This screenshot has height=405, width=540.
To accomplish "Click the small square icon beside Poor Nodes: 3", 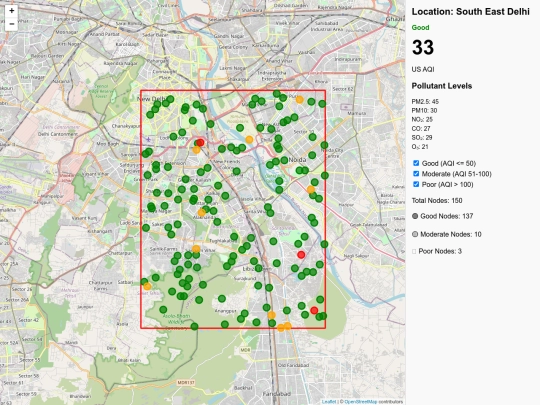I will point(414,251).
